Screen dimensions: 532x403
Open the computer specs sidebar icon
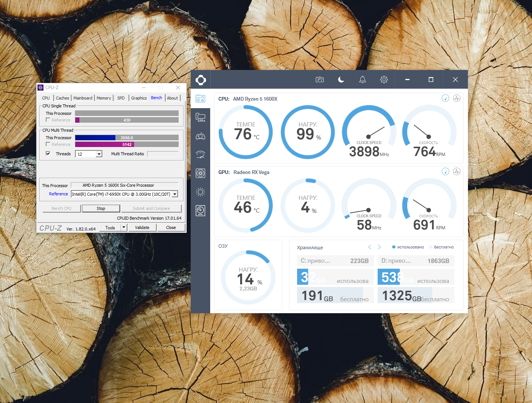(200, 117)
